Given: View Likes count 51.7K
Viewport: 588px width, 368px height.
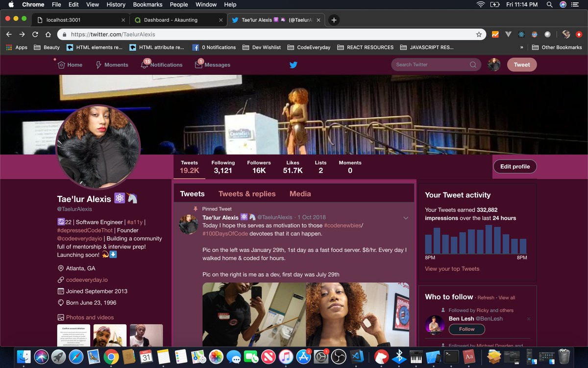Looking at the screenshot, I should coord(293,167).
